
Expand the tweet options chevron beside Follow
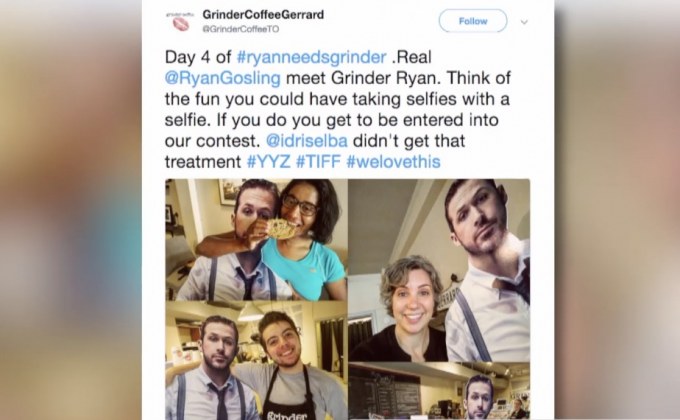tap(524, 22)
